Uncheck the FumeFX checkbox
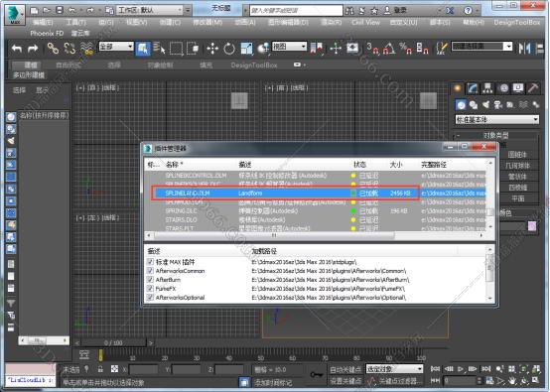550x392 pixels. click(x=151, y=288)
